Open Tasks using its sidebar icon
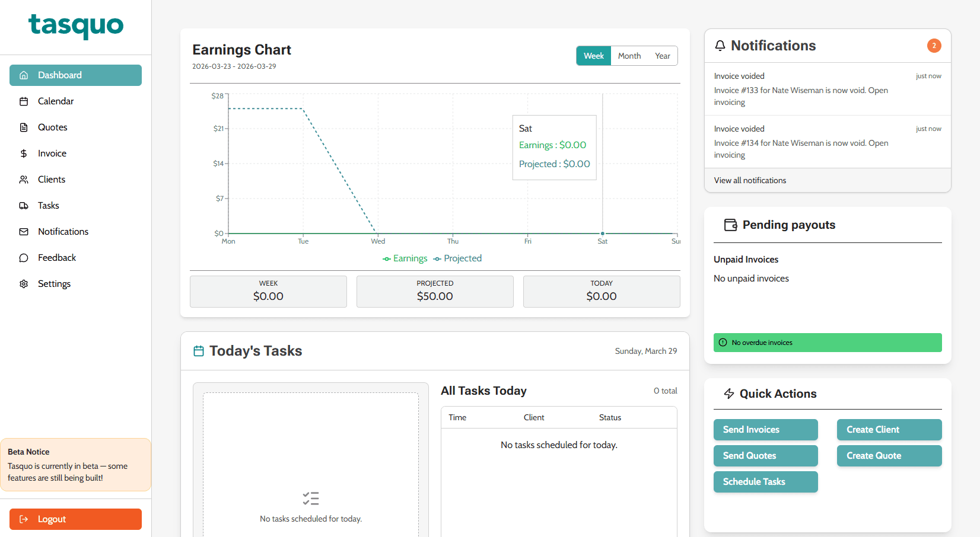Viewport: 980px width, 537px height. click(24, 205)
